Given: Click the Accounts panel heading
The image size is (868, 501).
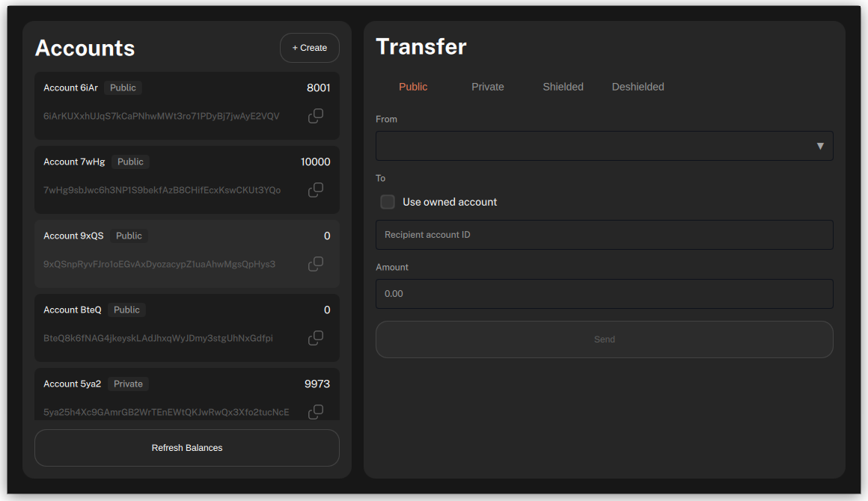Looking at the screenshot, I should tap(85, 48).
